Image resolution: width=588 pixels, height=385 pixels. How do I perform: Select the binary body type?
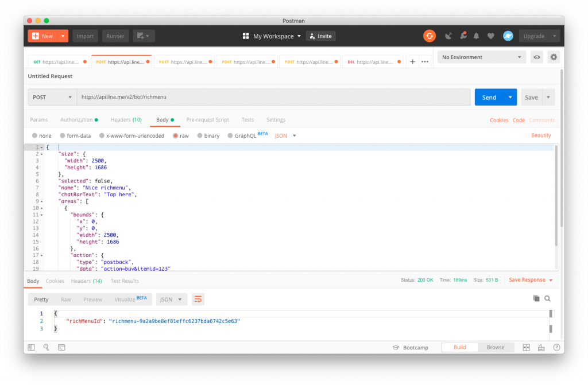200,136
